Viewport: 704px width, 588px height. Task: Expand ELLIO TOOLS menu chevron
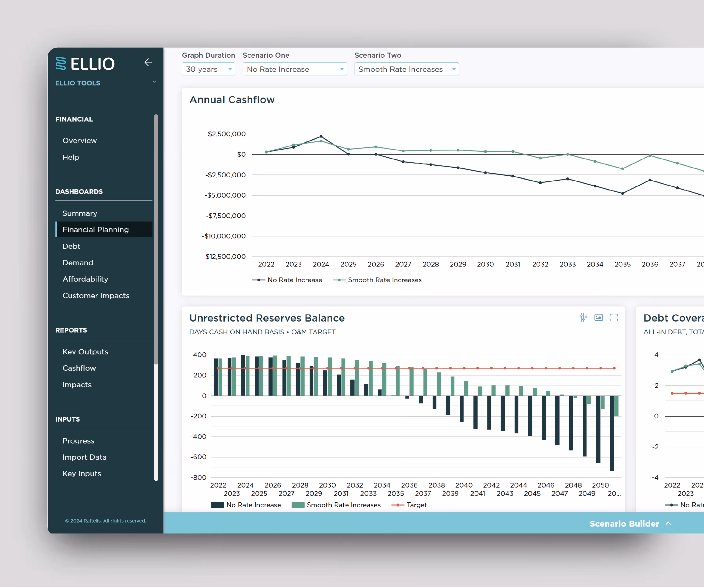tap(154, 82)
